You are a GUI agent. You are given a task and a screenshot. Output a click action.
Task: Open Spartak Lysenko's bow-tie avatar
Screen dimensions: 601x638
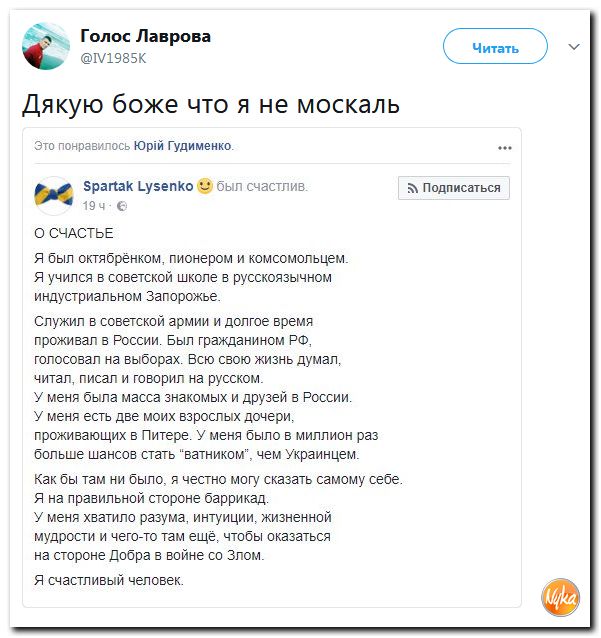[x=53, y=195]
